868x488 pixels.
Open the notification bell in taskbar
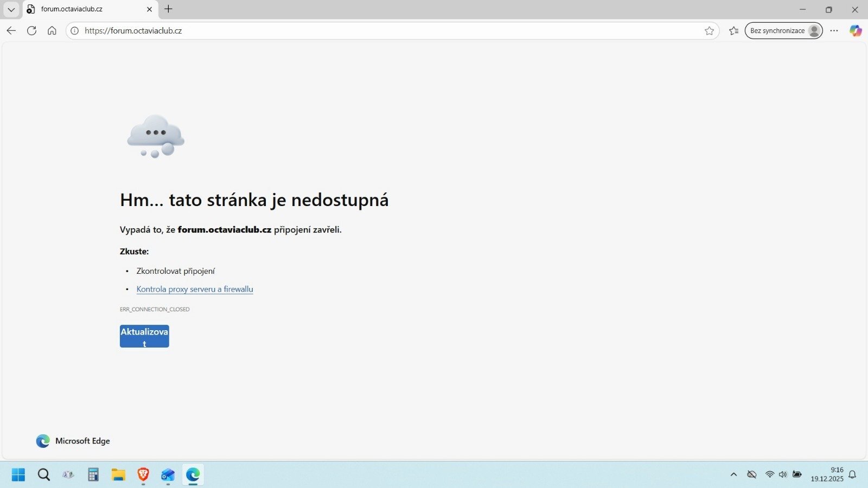click(852, 474)
